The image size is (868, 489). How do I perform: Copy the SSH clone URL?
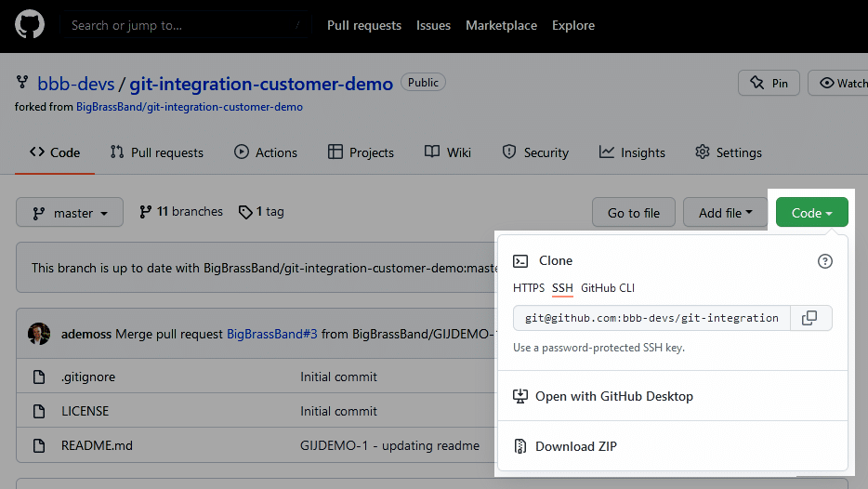[x=809, y=318]
